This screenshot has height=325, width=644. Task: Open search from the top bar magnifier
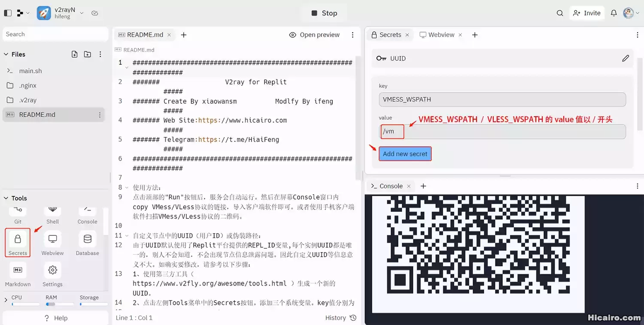tap(560, 13)
